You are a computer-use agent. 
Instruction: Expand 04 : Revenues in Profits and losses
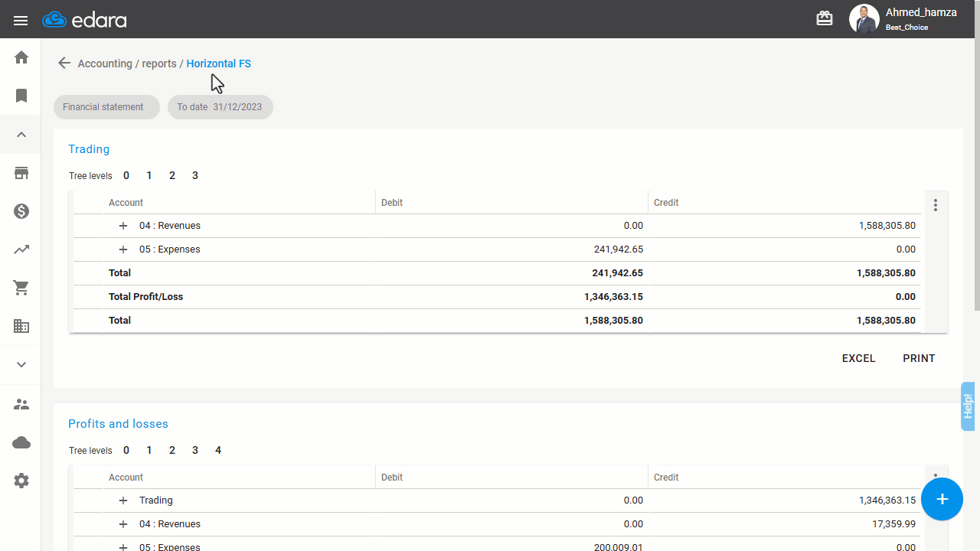[122, 524]
